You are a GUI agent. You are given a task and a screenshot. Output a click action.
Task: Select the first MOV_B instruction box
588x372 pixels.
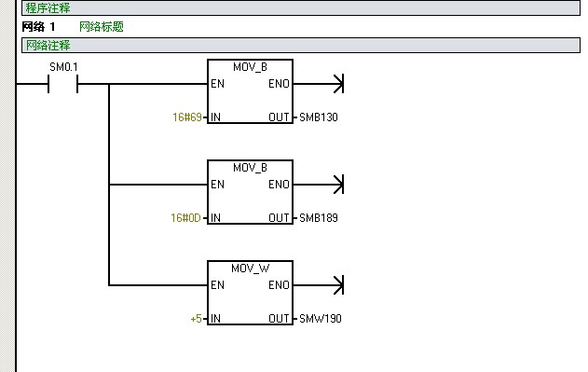pos(250,91)
